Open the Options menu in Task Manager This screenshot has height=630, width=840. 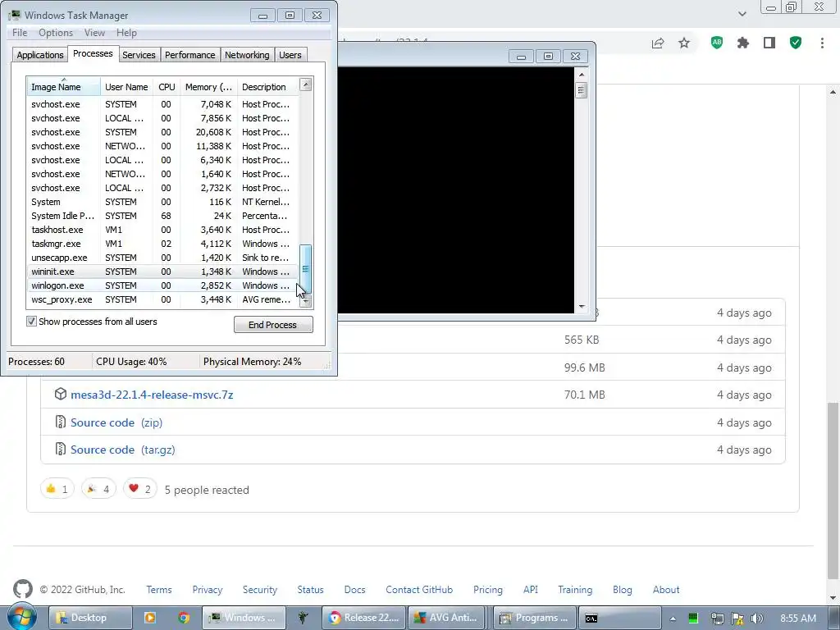[56, 33]
